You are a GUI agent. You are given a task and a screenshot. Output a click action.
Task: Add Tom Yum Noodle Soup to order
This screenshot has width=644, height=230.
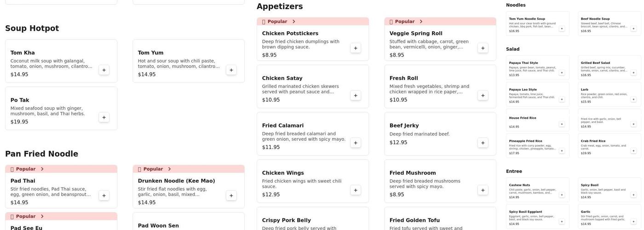pos(562,29)
